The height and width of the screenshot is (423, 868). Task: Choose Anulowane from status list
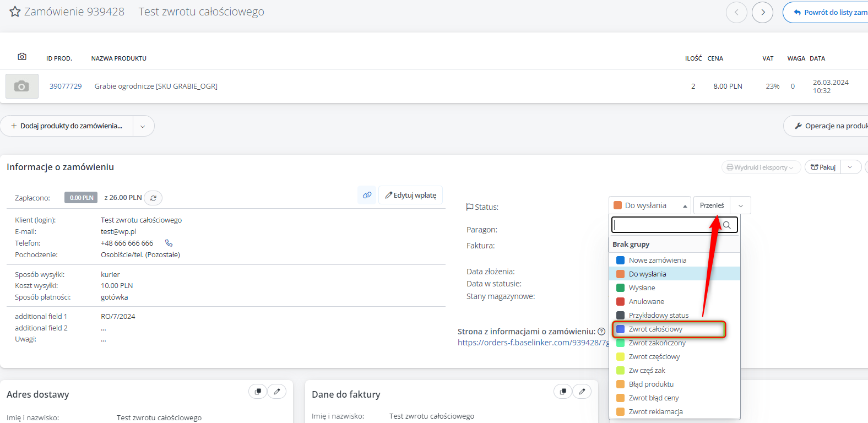647,302
